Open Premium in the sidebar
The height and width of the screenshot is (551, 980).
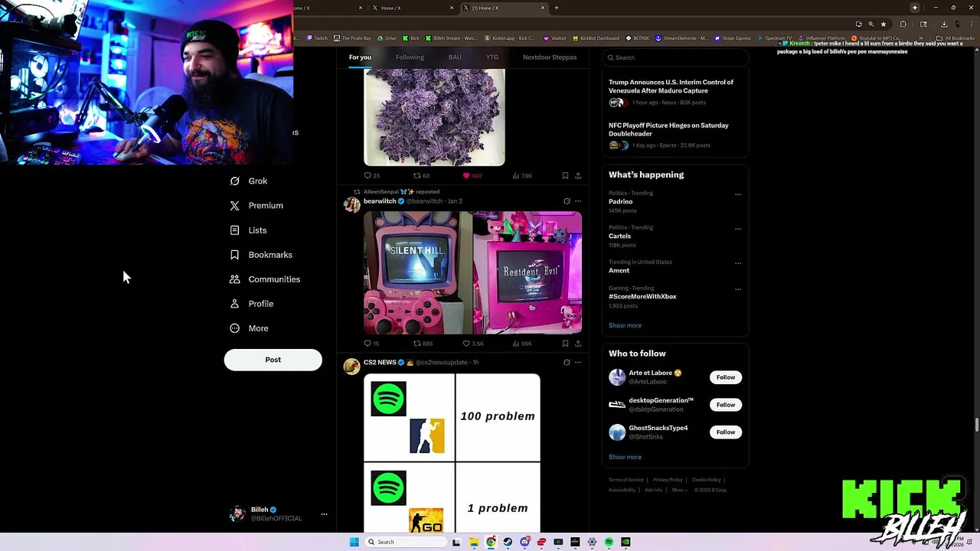coord(256,206)
